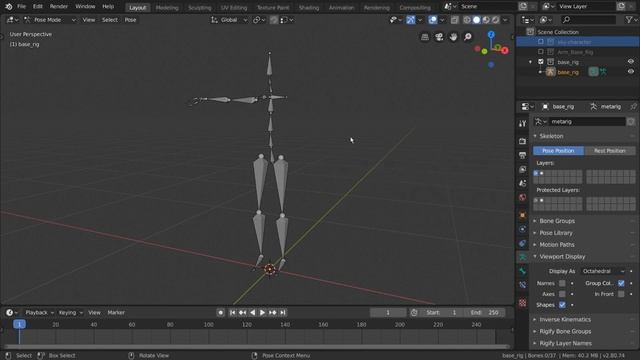Click the outliner filter funnel icon
This screenshot has height=360, width=640.
[629, 20]
